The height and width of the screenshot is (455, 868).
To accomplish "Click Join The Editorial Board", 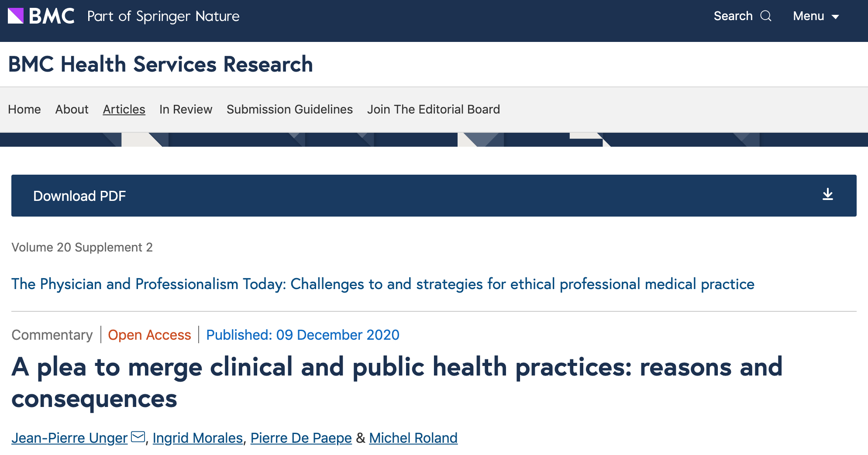I will (434, 109).
